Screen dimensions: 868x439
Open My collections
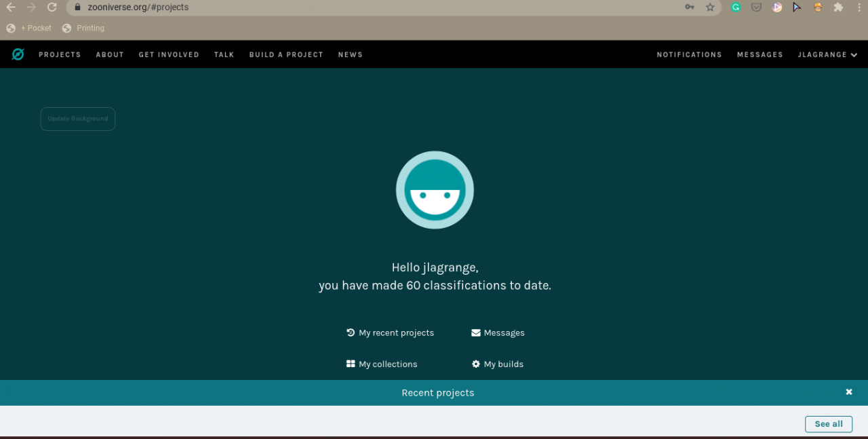[382, 364]
